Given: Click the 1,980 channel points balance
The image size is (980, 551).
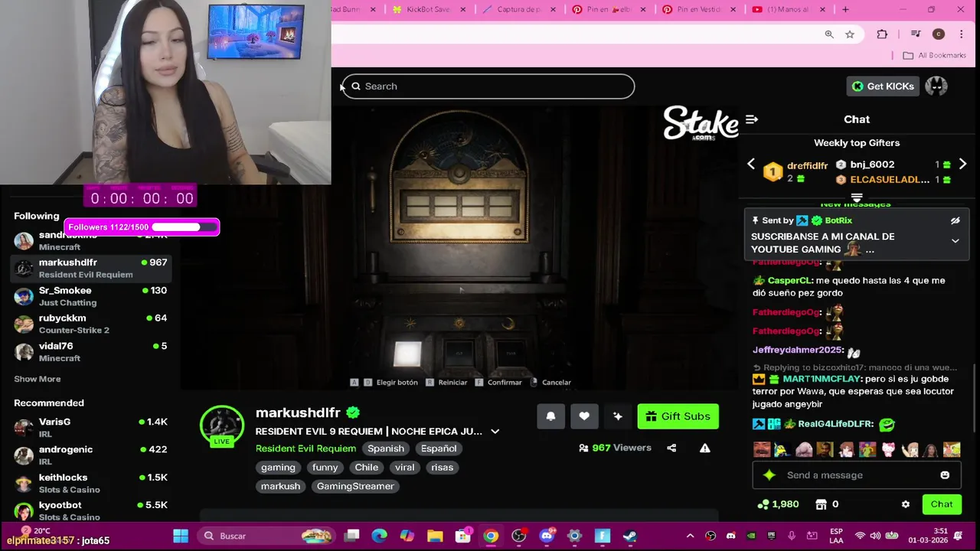Looking at the screenshot, I should click(778, 504).
